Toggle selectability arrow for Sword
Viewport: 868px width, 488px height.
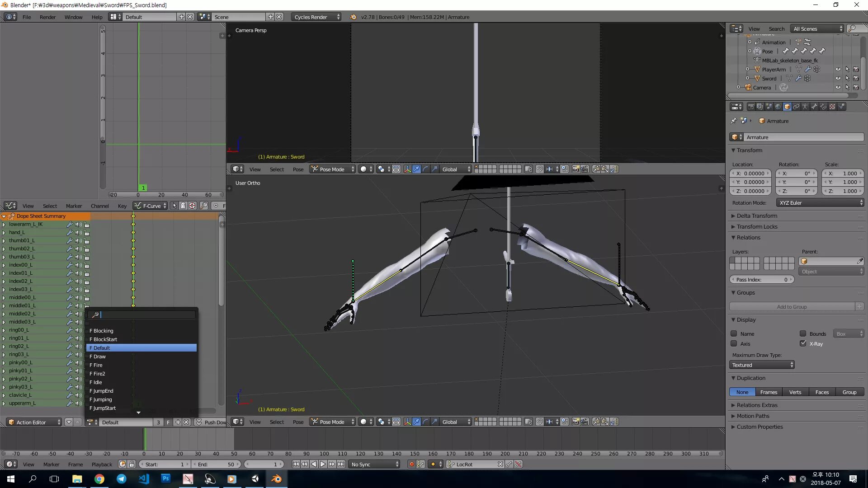pyautogui.click(x=847, y=78)
